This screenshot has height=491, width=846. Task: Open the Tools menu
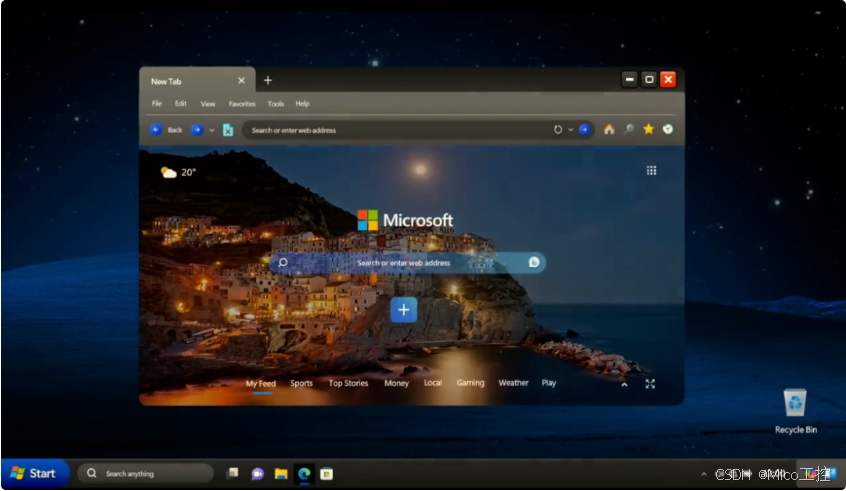click(x=276, y=104)
